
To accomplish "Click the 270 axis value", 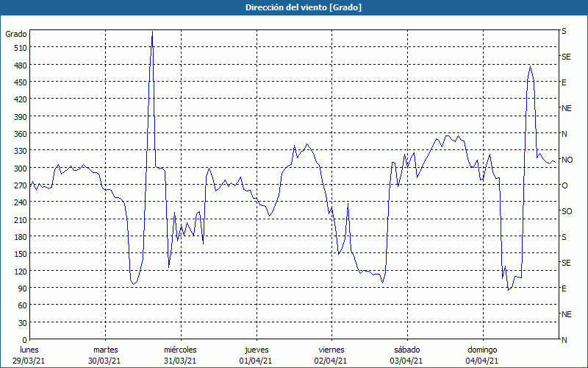I will pos(20,185).
